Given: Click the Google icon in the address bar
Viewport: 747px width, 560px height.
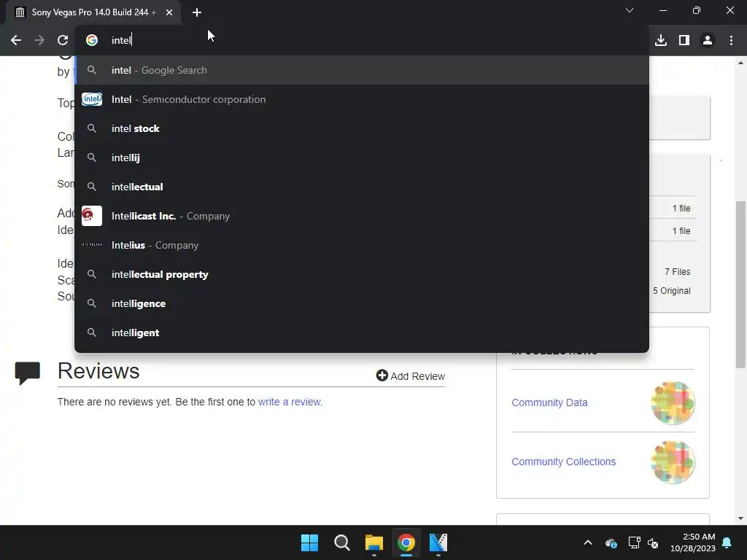Looking at the screenshot, I should [92, 41].
